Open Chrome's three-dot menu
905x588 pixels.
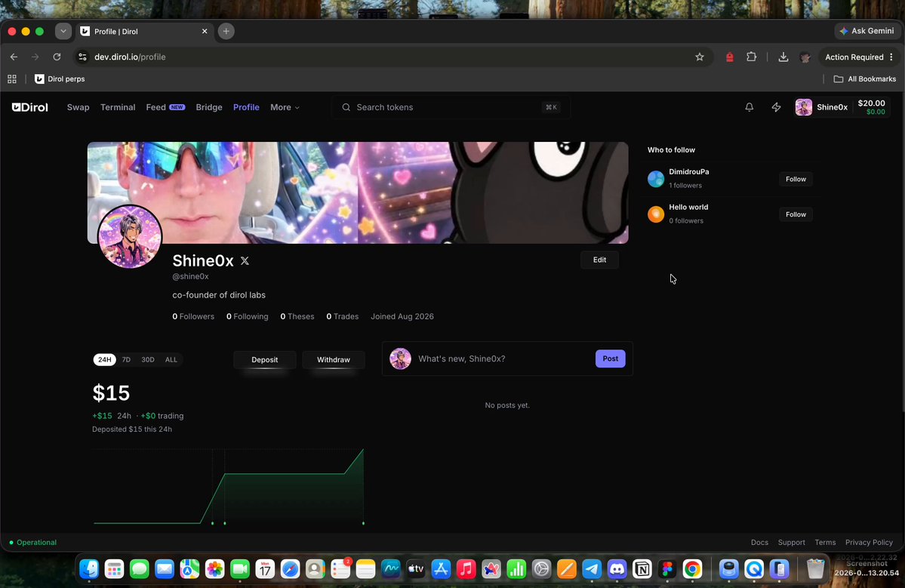tap(891, 57)
